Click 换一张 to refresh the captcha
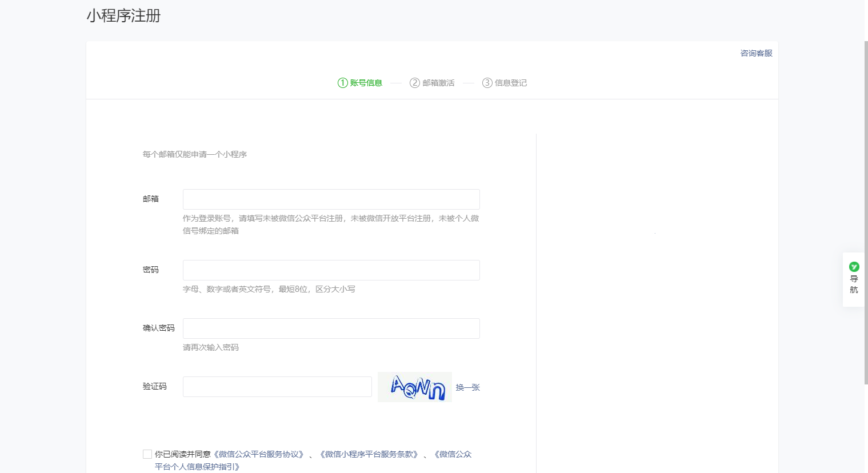Screen dimensions: 868x473 point(467,387)
